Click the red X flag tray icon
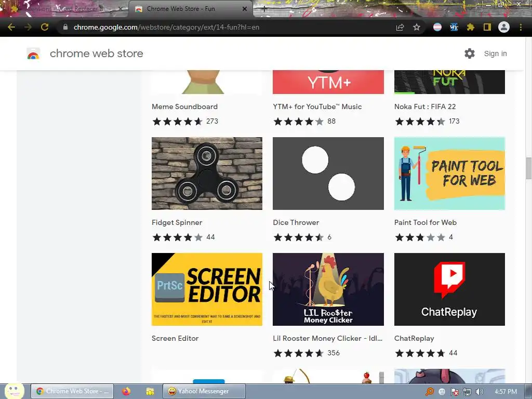 click(454, 392)
